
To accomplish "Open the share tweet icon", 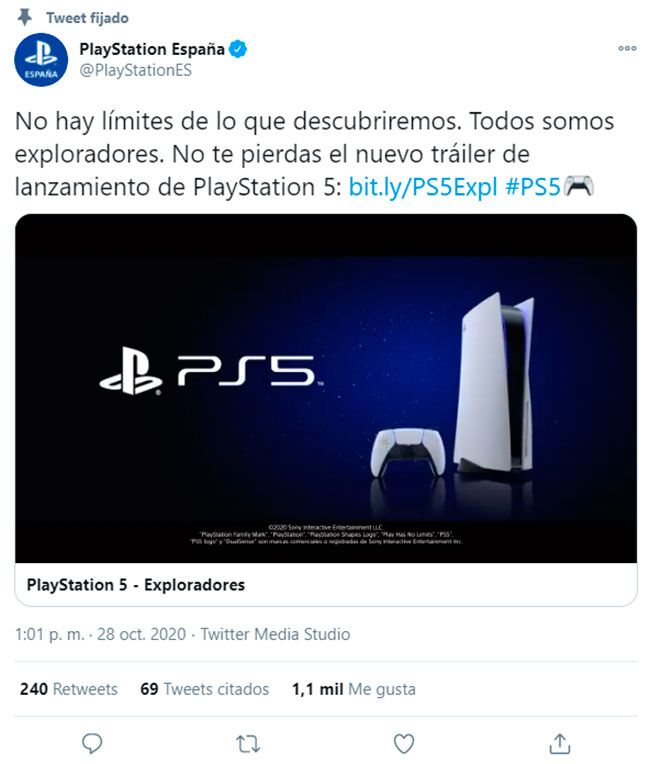I will [x=560, y=744].
